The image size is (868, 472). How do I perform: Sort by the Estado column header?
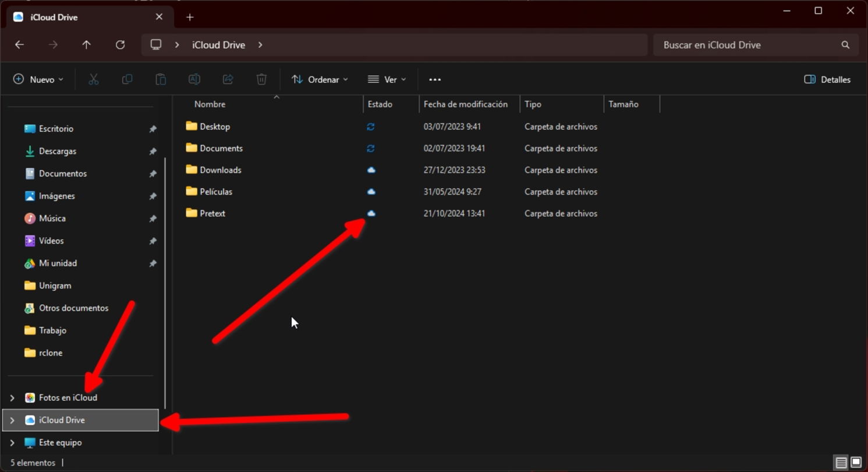[x=380, y=104]
